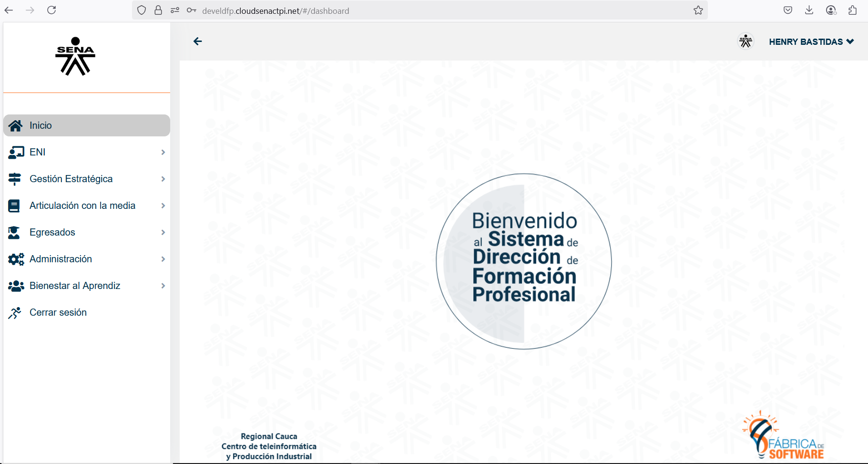This screenshot has width=868, height=464.
Task: Expand the ENI submenu chevron
Action: (x=163, y=152)
